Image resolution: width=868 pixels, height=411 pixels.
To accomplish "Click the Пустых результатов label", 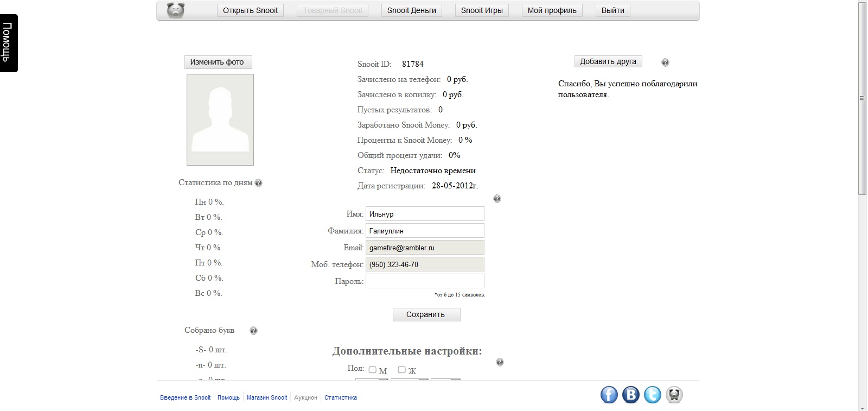I will coord(394,110).
